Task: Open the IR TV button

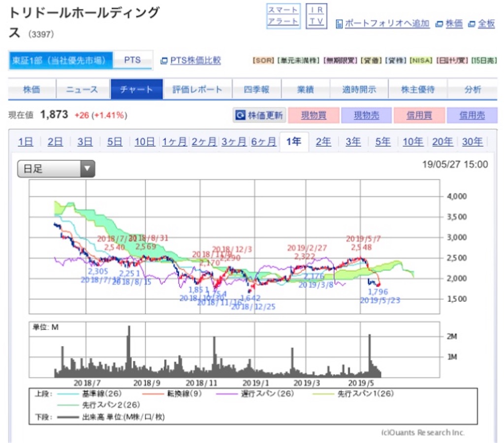Action: coord(316,16)
